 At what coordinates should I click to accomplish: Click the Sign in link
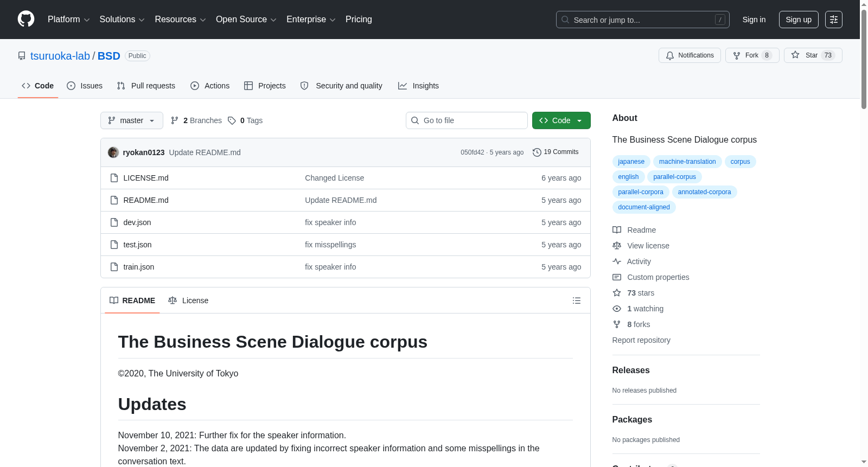(754, 20)
